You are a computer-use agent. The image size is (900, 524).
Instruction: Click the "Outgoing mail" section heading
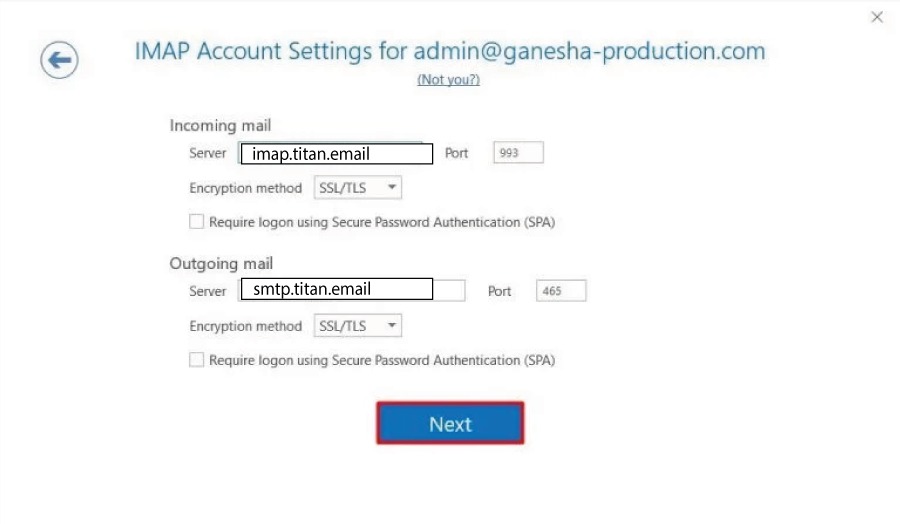pyautogui.click(x=221, y=264)
